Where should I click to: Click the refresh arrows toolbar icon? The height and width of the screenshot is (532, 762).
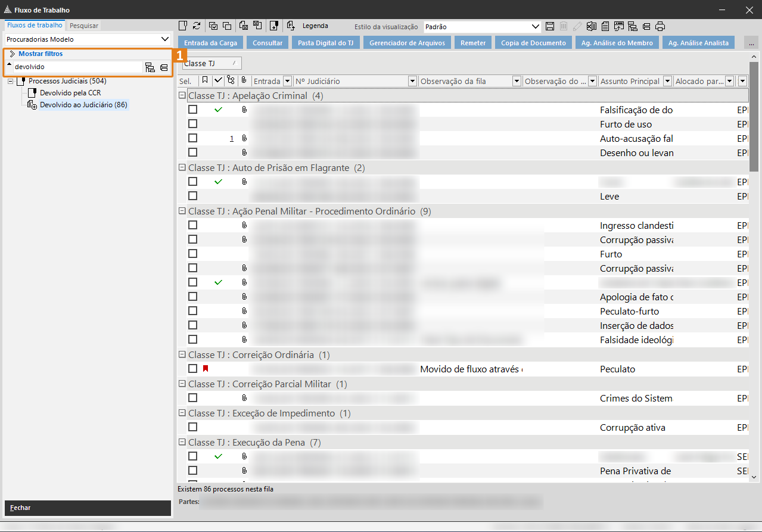tap(196, 26)
